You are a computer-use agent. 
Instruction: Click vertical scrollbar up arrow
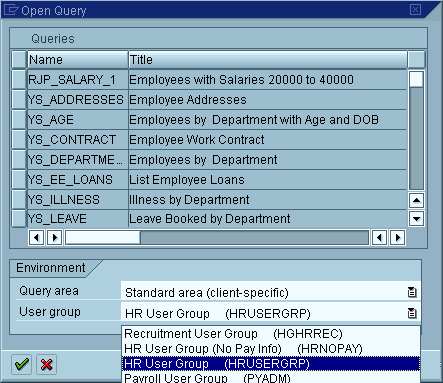(416, 200)
